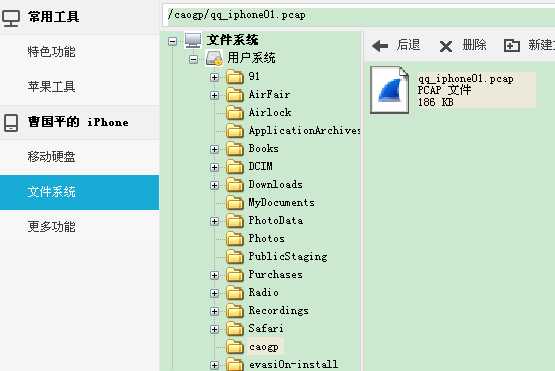Click the 91 folder icon
This screenshot has width=555, height=371.
click(x=235, y=76)
